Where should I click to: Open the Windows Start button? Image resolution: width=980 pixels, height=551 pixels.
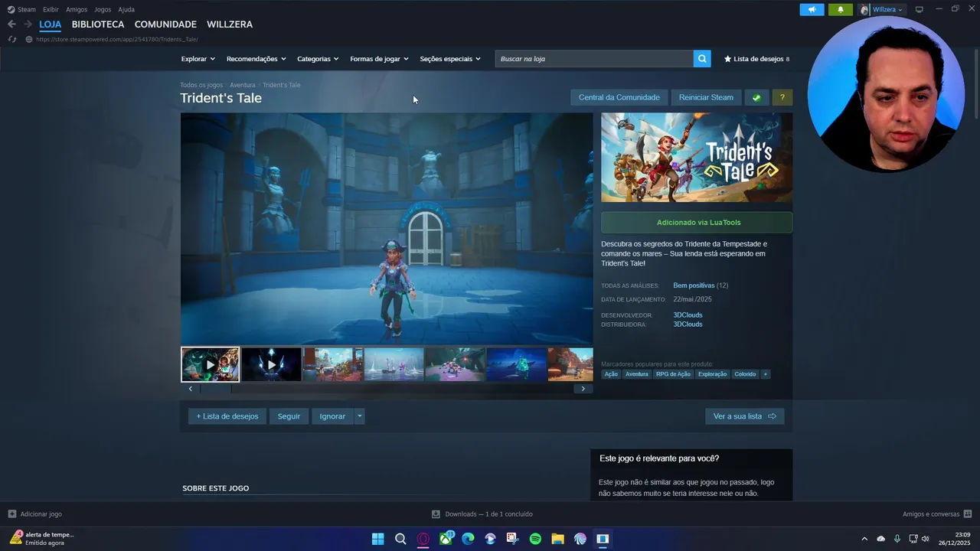point(378,539)
